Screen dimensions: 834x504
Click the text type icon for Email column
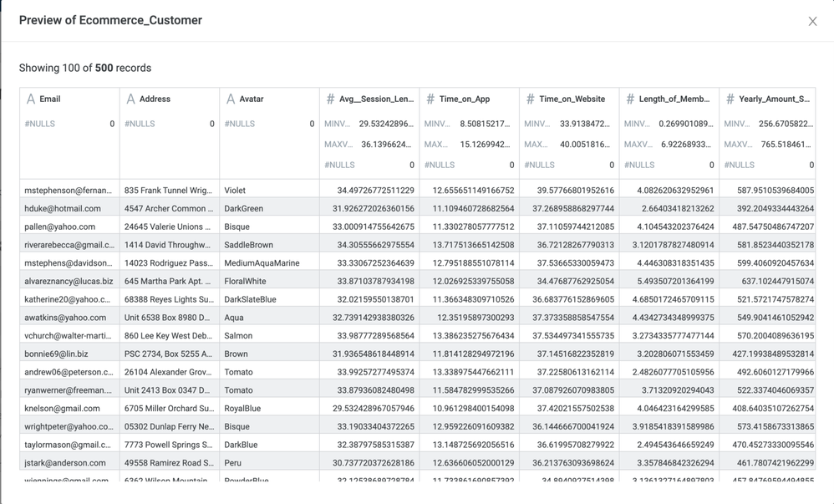pyautogui.click(x=31, y=99)
